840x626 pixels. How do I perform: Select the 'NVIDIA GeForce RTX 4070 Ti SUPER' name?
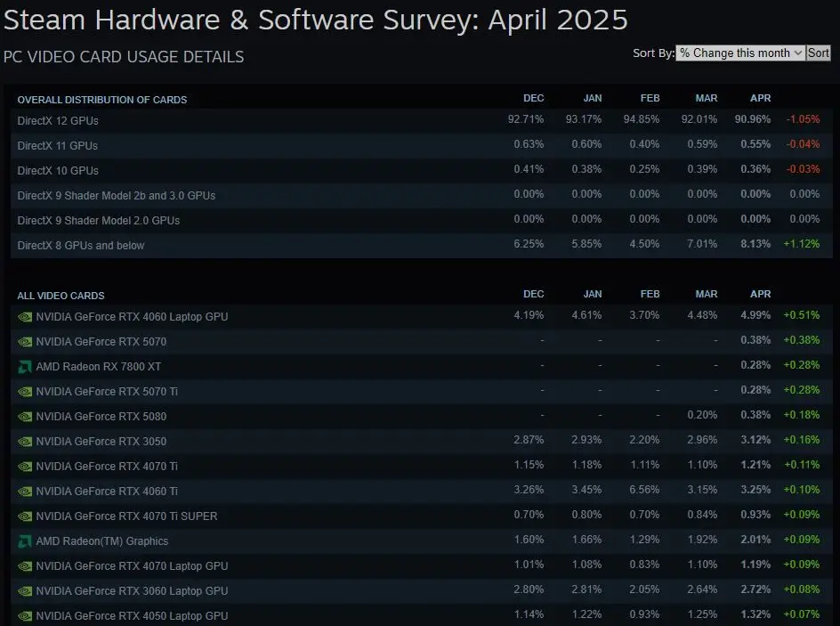coord(126,516)
